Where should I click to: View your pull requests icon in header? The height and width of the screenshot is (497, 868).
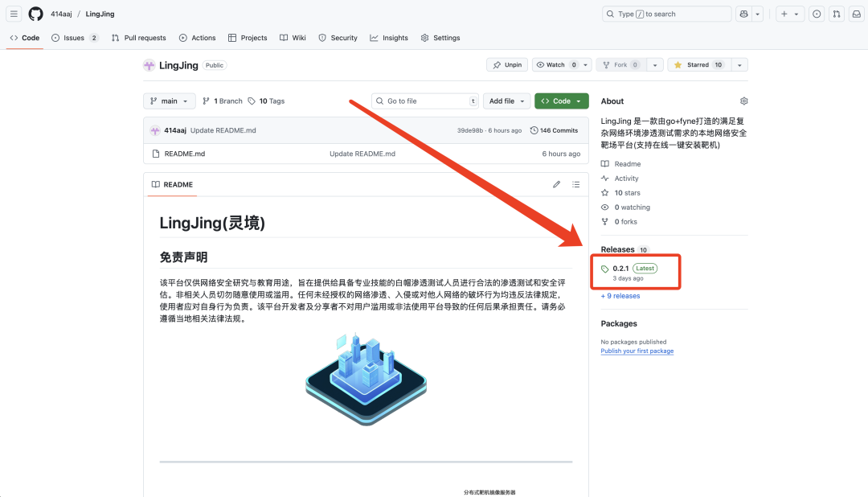[837, 14]
